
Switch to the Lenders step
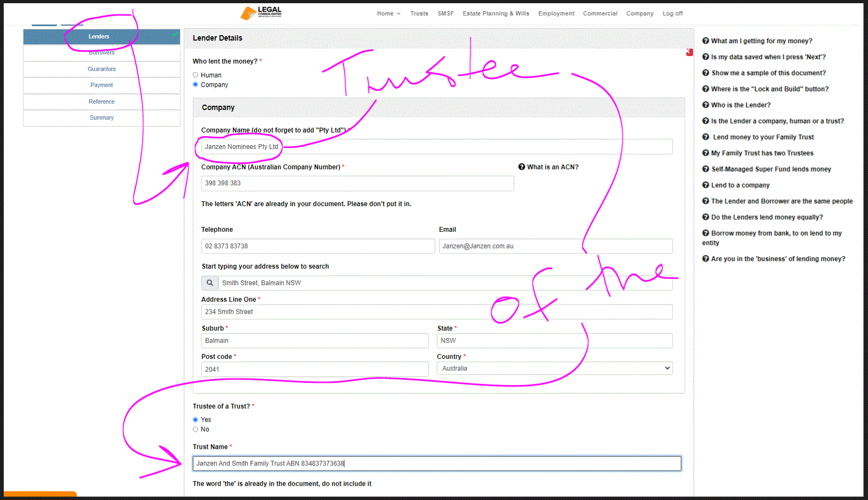[101, 37]
